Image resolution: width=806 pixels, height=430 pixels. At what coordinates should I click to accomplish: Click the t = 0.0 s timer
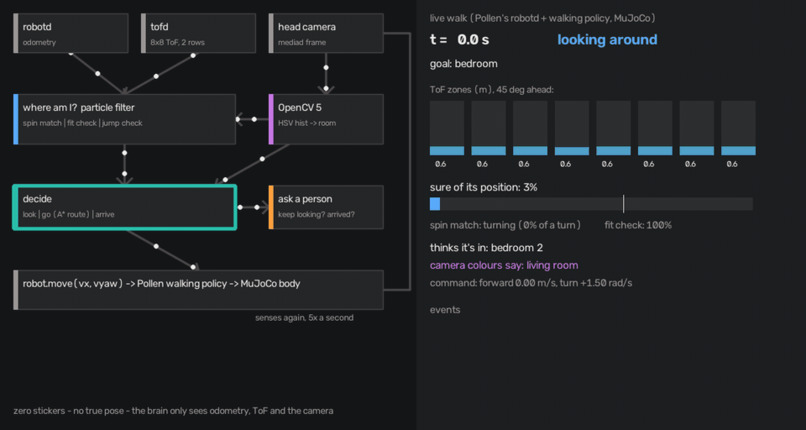(x=460, y=40)
